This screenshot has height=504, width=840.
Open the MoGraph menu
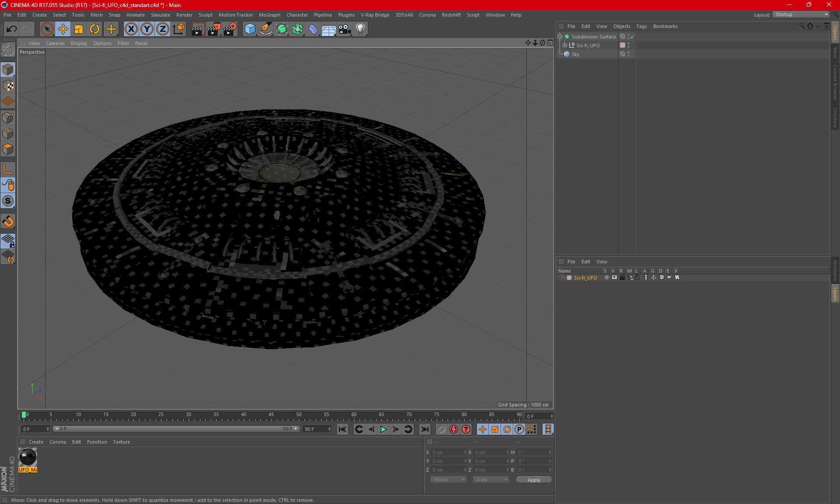pos(269,15)
